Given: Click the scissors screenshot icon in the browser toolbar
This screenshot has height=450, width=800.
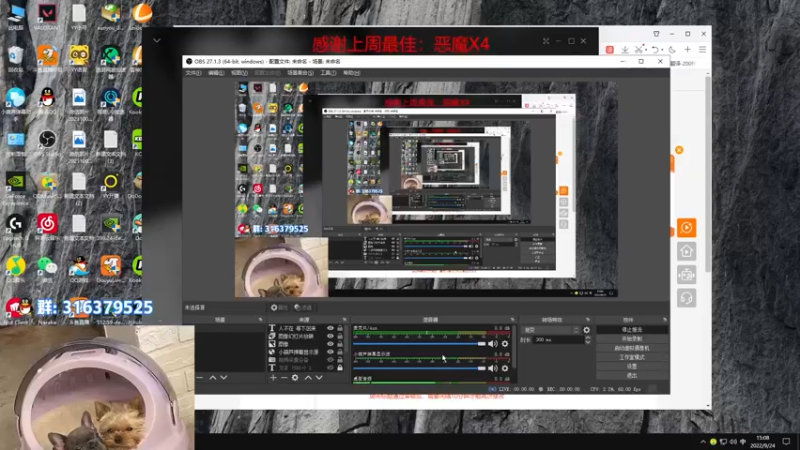Looking at the screenshot, I should click(x=639, y=49).
